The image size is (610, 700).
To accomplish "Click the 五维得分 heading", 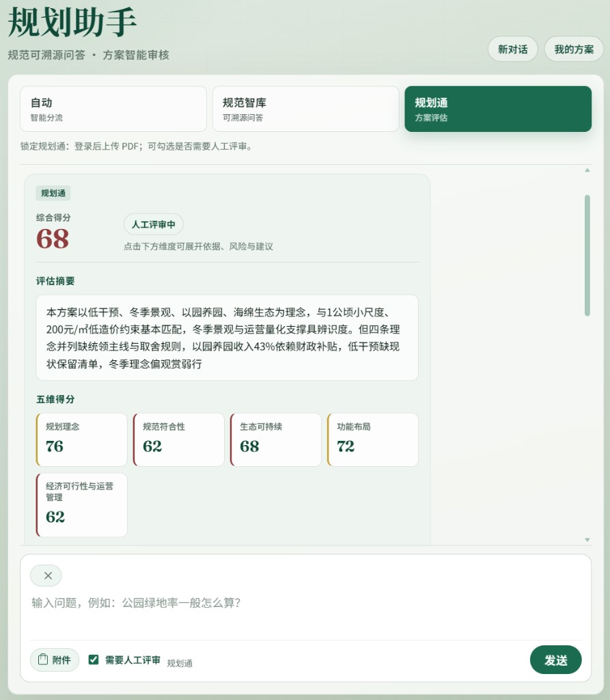I will (55, 399).
